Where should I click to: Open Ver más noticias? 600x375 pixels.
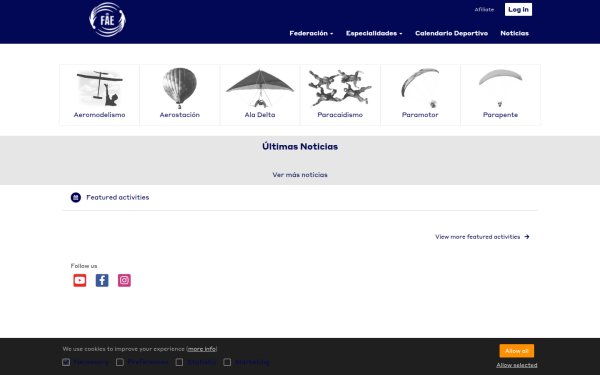point(300,175)
